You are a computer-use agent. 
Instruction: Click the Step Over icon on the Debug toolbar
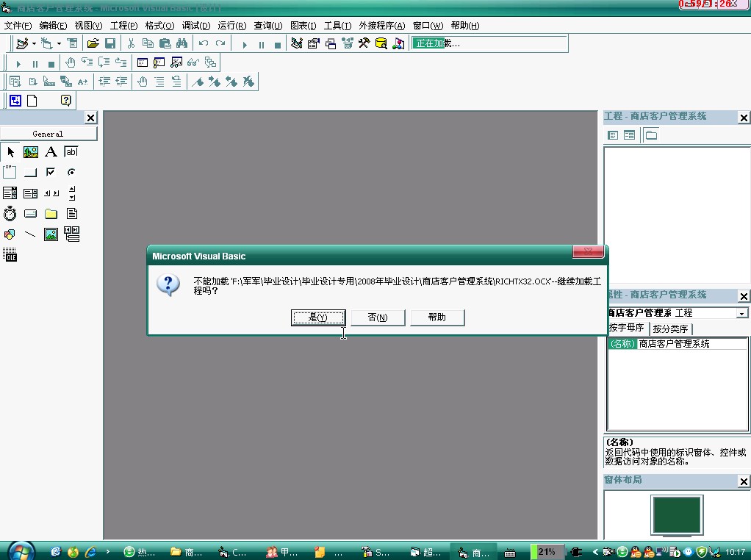click(104, 62)
